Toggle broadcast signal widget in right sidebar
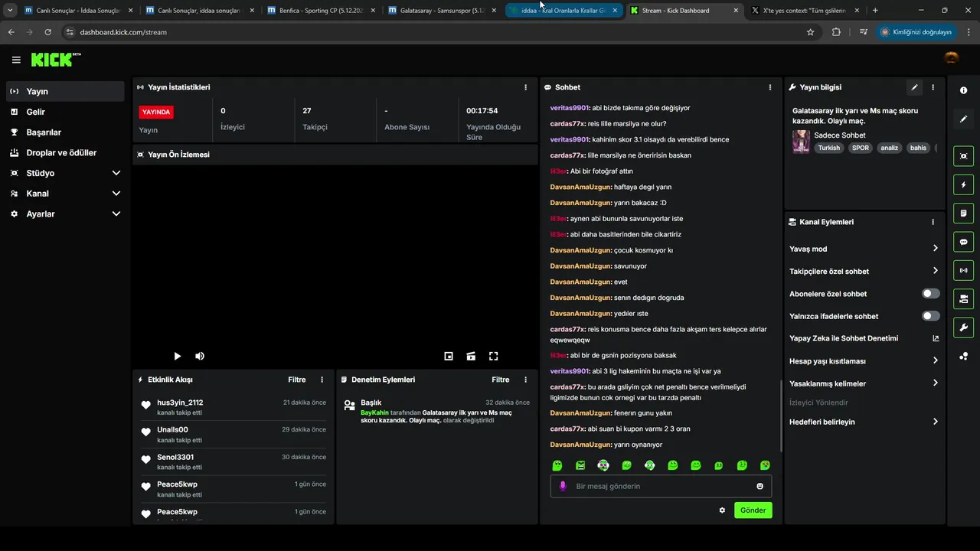980x551 pixels. (x=963, y=270)
